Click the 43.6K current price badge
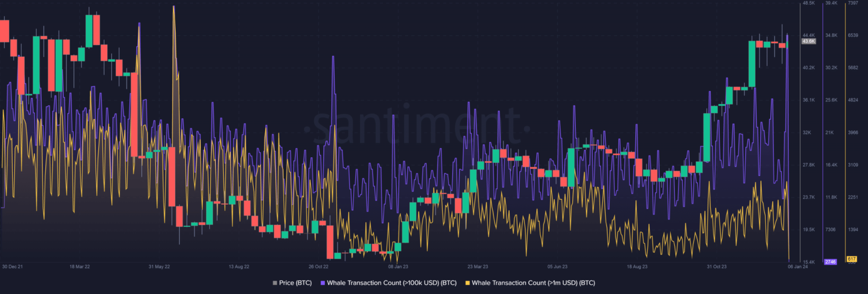 [x=809, y=41]
